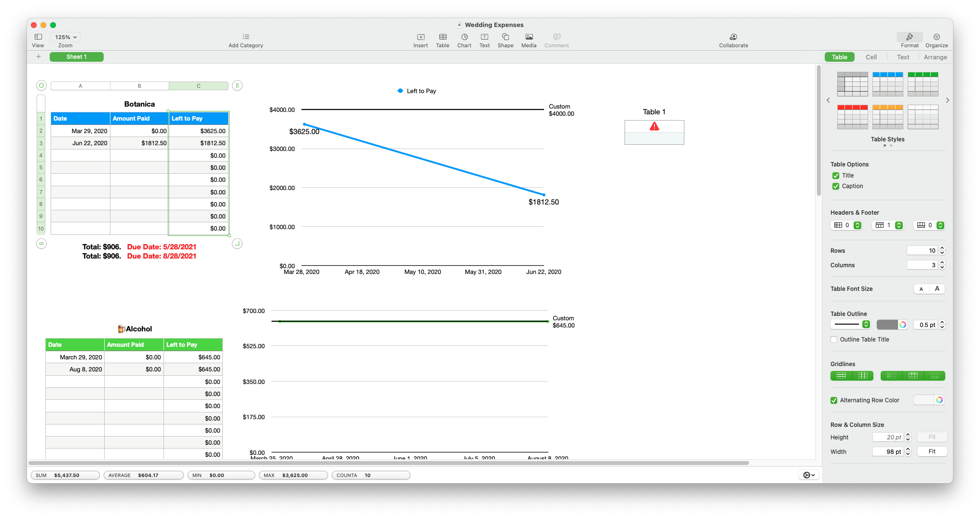Click the Collaborate icon

pos(734,37)
